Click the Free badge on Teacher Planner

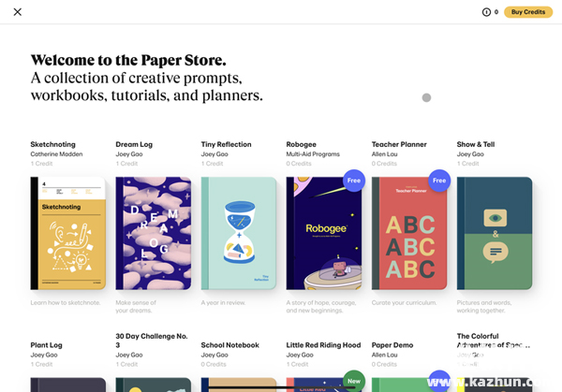coord(438,181)
